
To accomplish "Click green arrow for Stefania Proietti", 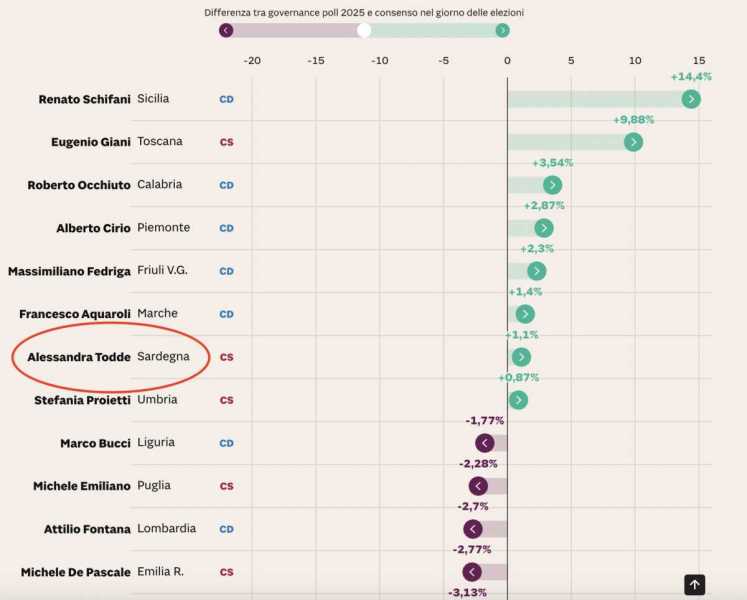I will pyautogui.click(x=518, y=400).
